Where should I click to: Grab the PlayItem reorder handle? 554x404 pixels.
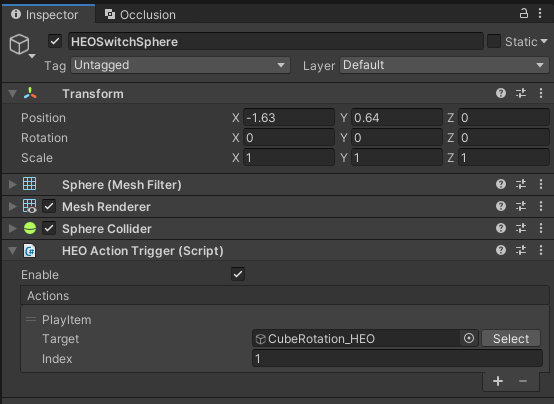click(x=31, y=320)
